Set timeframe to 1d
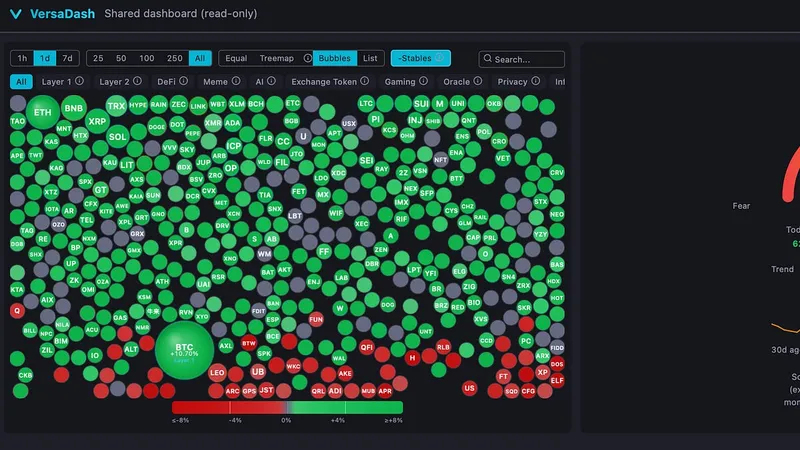Screen dimensions: 800x450 pyautogui.click(x=45, y=58)
